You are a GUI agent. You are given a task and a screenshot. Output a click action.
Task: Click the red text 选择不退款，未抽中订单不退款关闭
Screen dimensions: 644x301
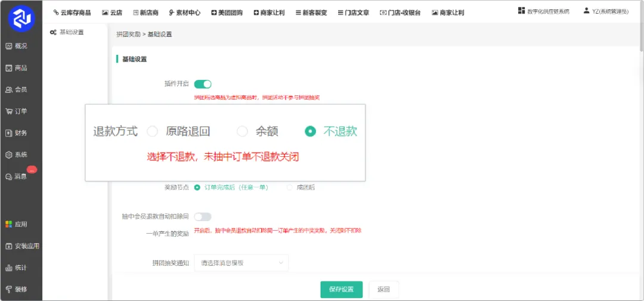click(223, 157)
